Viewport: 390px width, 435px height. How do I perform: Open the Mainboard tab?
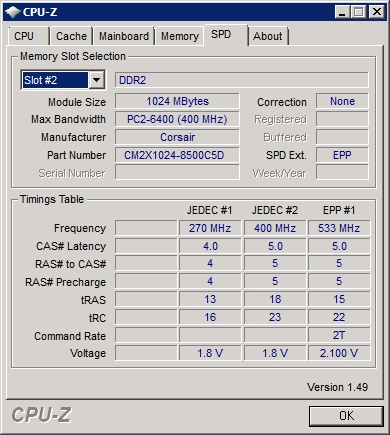coord(124,36)
